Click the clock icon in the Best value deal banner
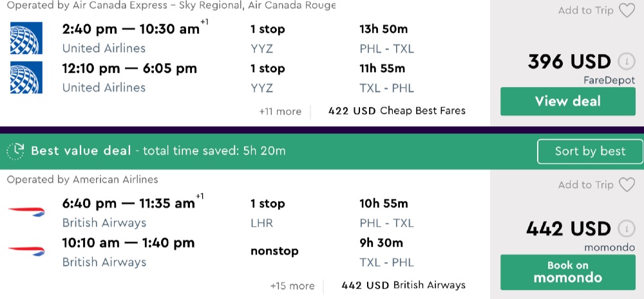The image size is (644, 299). point(15,151)
